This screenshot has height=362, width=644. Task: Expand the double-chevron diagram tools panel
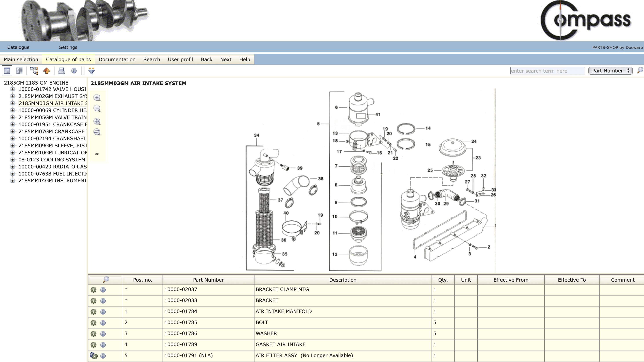(97, 154)
